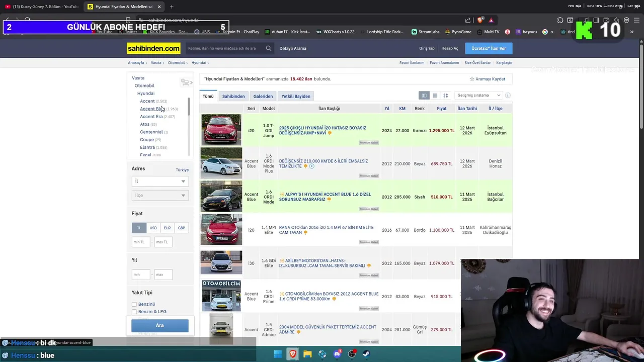Select TL currency toggle
The height and width of the screenshot is (362, 644).
[139, 228]
